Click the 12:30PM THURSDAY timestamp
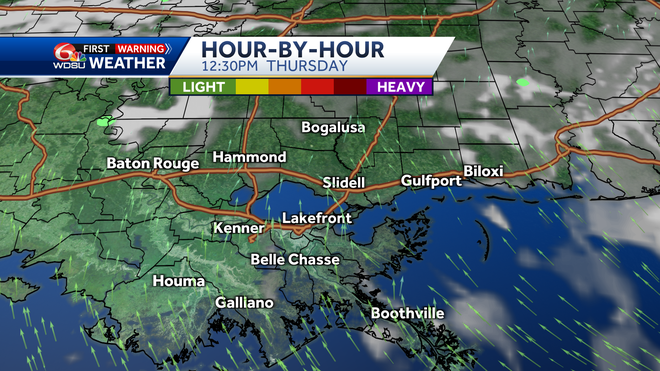This screenshot has width=660, height=371. [x=274, y=66]
